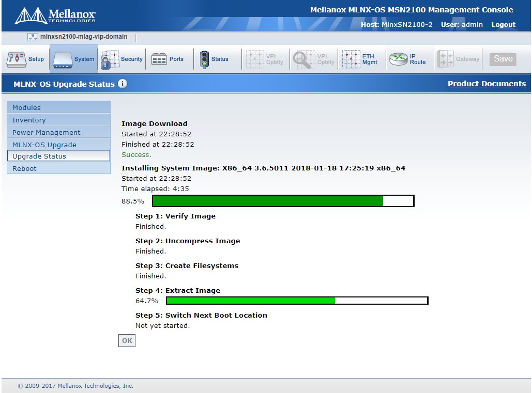Screen dimensions: 532x393
Task: Click the Not yet started. status text
Action: 162,325
